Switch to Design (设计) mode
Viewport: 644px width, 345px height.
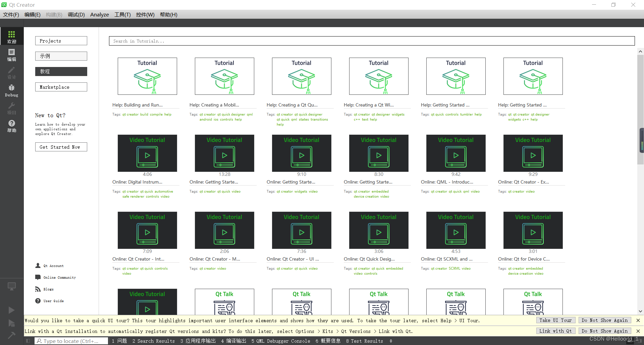coord(12,72)
